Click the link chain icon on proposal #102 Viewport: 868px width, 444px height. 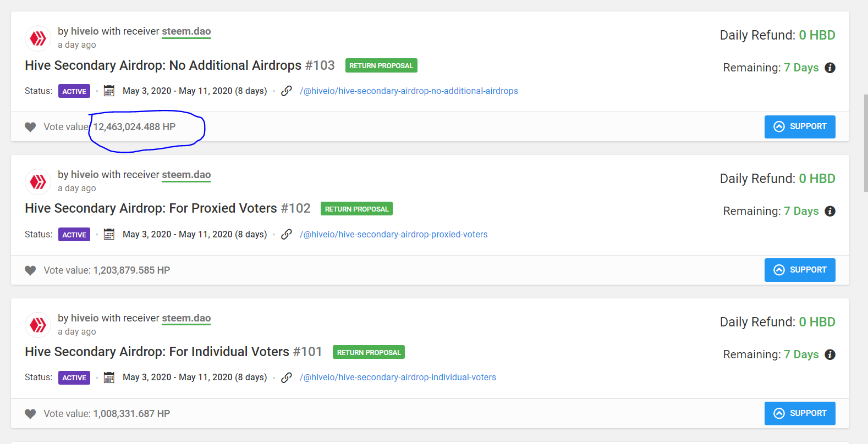tap(286, 235)
